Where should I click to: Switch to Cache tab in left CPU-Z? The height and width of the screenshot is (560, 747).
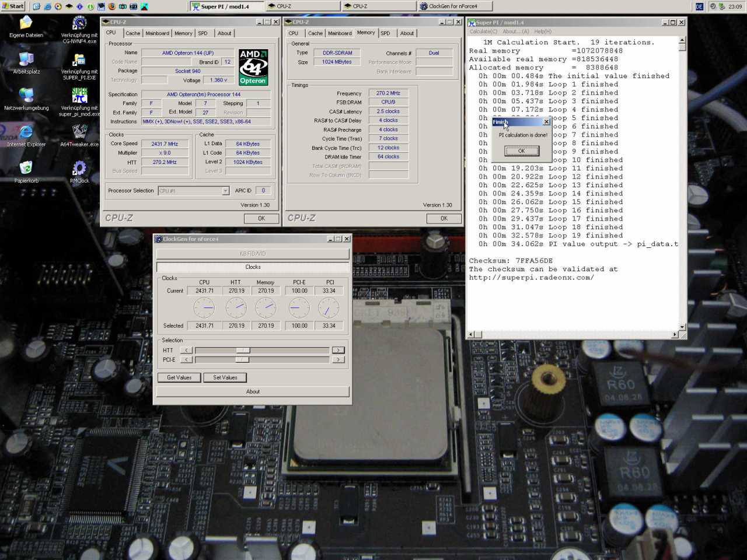pos(132,33)
